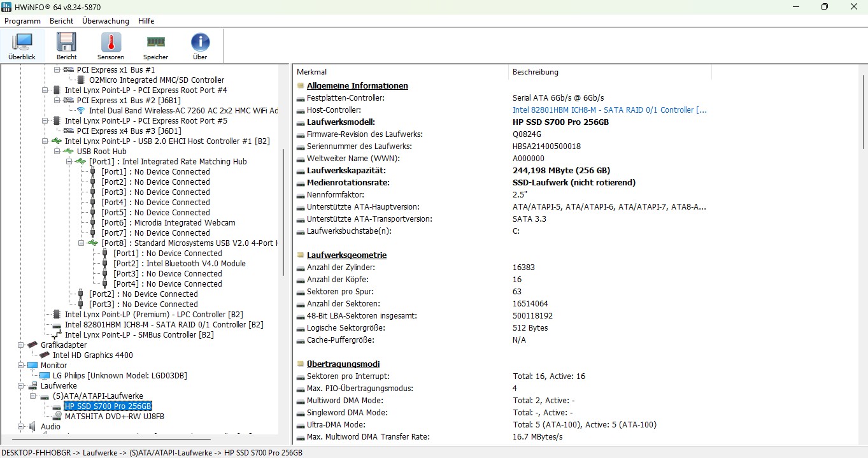Open the Sensoren thermometer icon
This screenshot has width=868, height=458.
point(111,46)
